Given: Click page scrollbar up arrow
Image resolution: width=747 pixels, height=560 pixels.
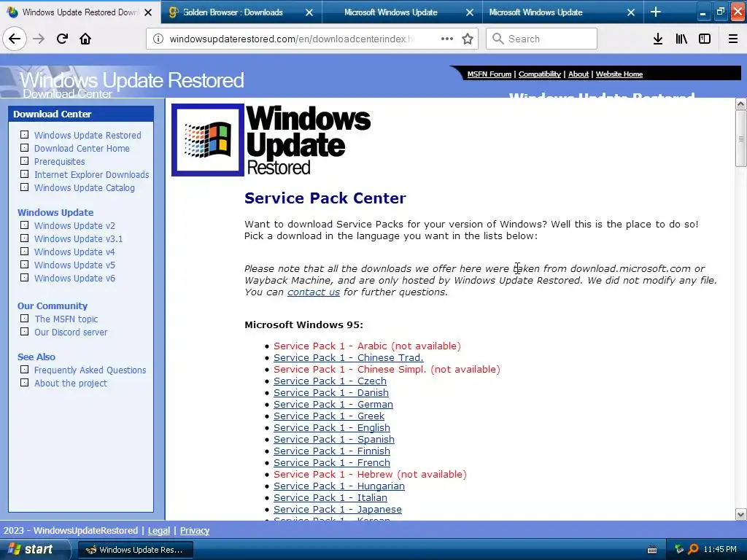Looking at the screenshot, I should click(x=740, y=104).
